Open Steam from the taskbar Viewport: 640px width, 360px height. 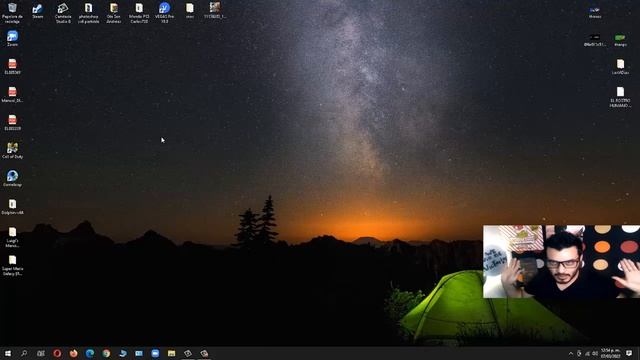122,353
